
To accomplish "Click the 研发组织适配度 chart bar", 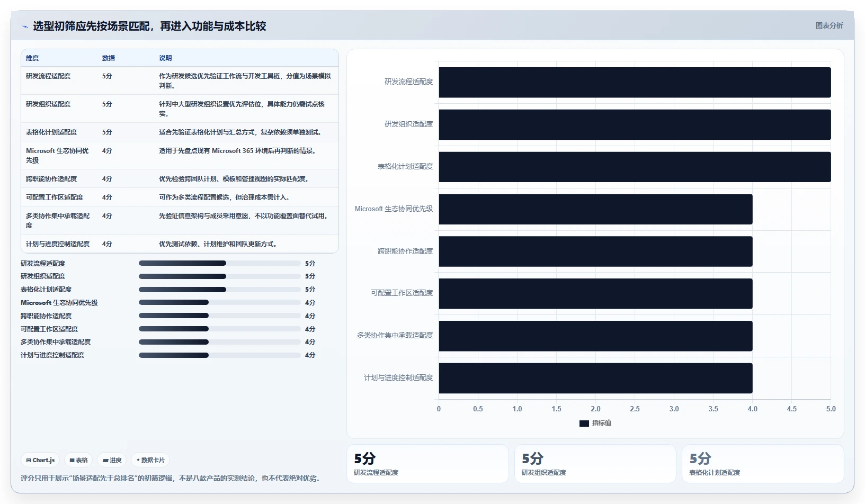I will point(635,124).
